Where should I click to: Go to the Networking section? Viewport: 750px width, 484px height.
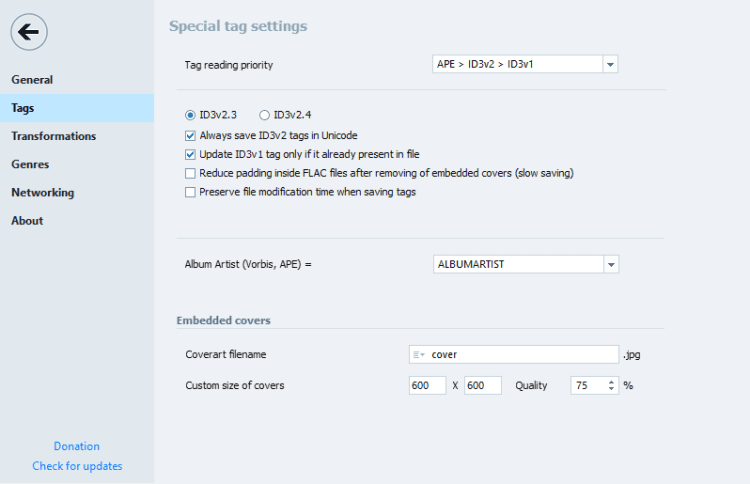[43, 192]
